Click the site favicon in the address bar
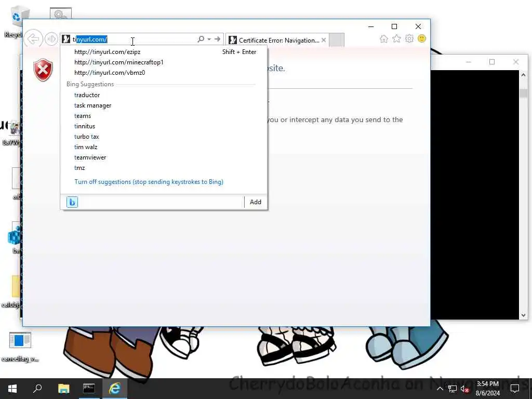Viewport: 532px width, 399px height. pos(66,39)
